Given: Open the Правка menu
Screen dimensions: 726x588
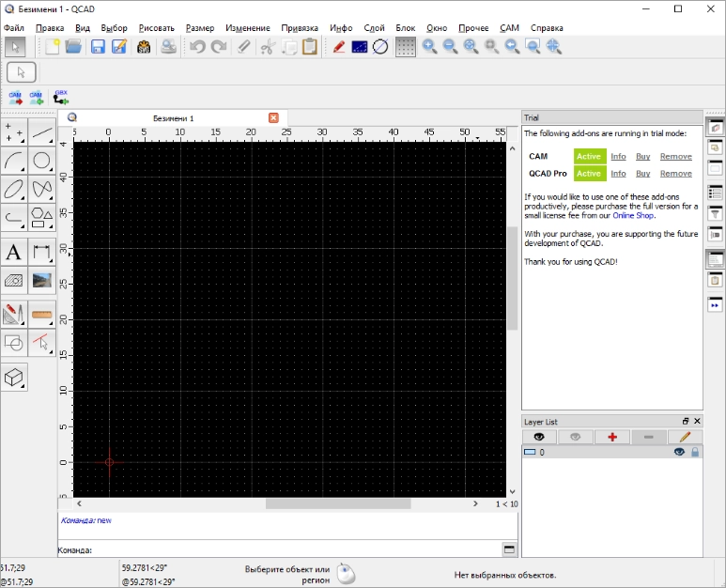Looking at the screenshot, I should pos(50,28).
